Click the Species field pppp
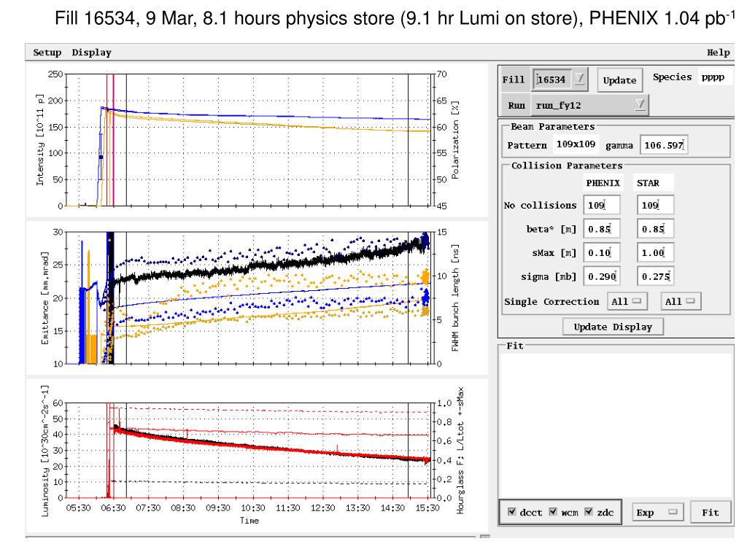Screen dimensions: 747x560 click(x=713, y=77)
